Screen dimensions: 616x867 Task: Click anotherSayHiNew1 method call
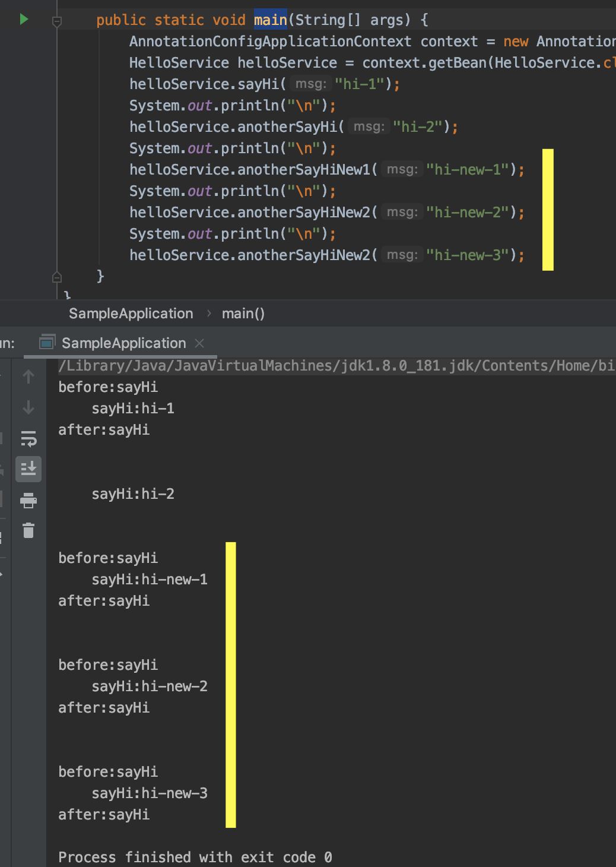click(303, 170)
